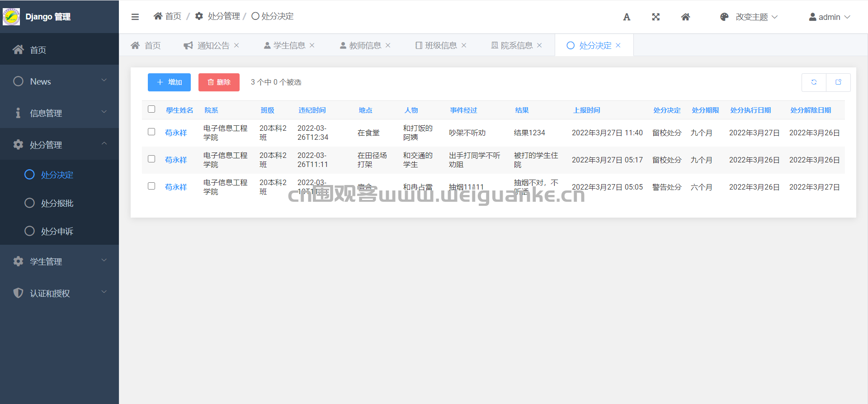868x404 pixels.
Task: Sort by 上报时间 column header
Action: click(586, 110)
